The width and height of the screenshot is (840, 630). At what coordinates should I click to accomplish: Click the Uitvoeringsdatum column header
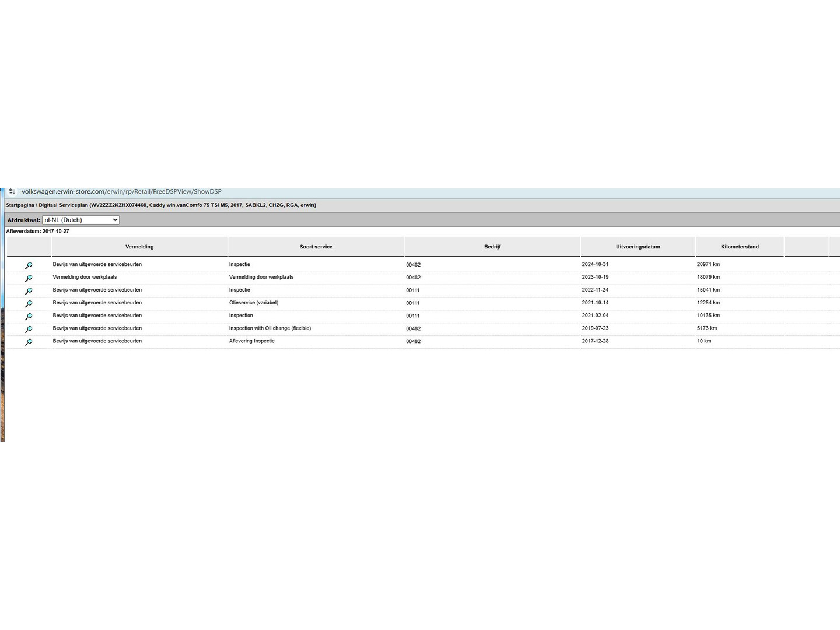[x=638, y=247]
